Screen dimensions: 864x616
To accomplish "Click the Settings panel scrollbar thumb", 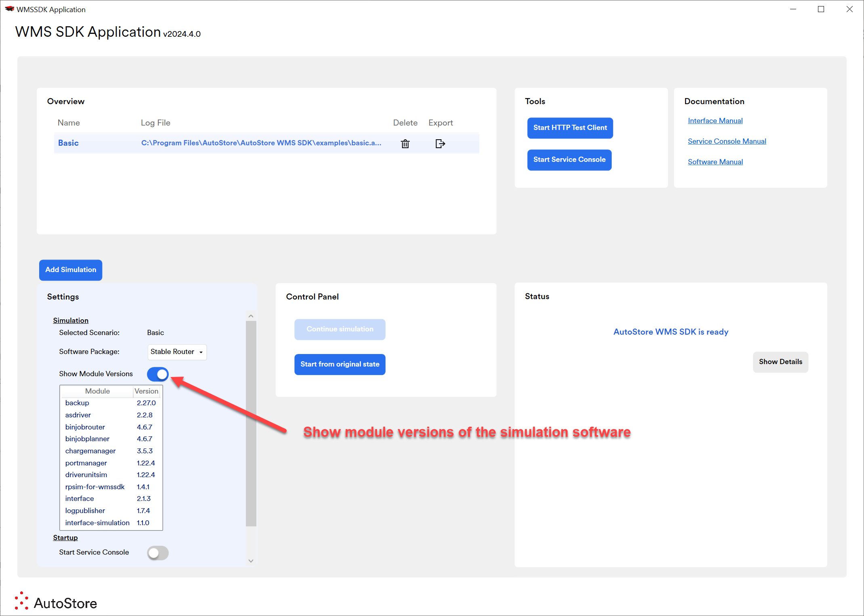I will coord(251,423).
